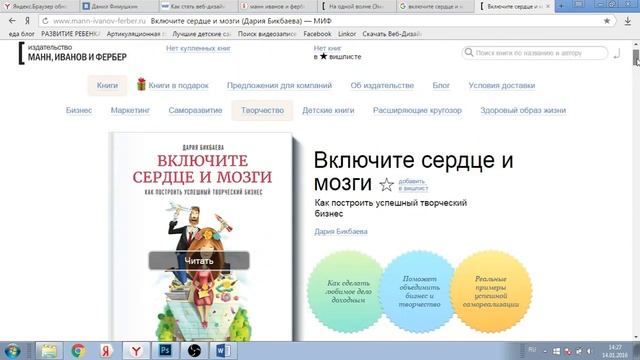The width and height of the screenshot is (640, 360).
Task: Select 'Расширяющие кругозор' category
Action: click(417, 110)
